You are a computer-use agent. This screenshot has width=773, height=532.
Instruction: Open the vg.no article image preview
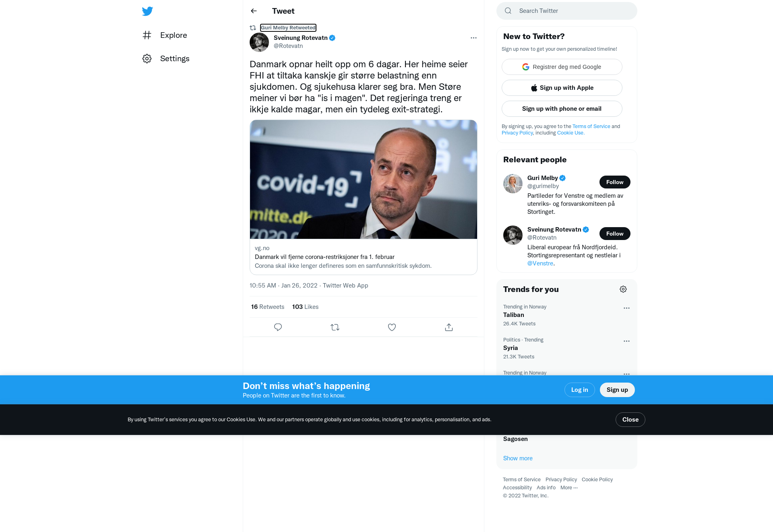coord(364,179)
